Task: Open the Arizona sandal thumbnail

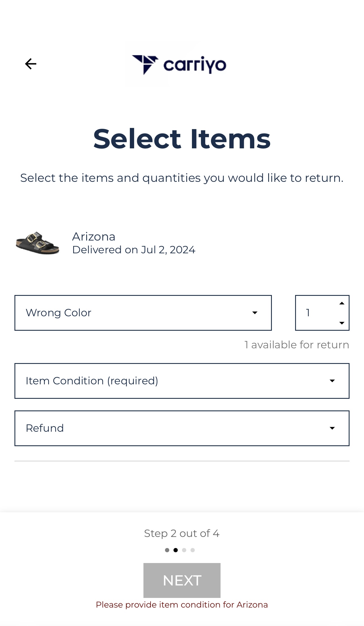Action: tap(37, 243)
